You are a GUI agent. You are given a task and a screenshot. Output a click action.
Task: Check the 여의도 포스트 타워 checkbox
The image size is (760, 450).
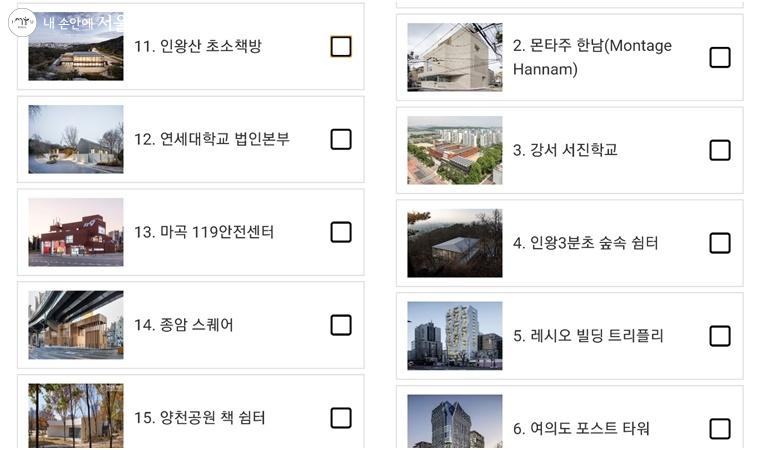pyautogui.click(x=720, y=429)
